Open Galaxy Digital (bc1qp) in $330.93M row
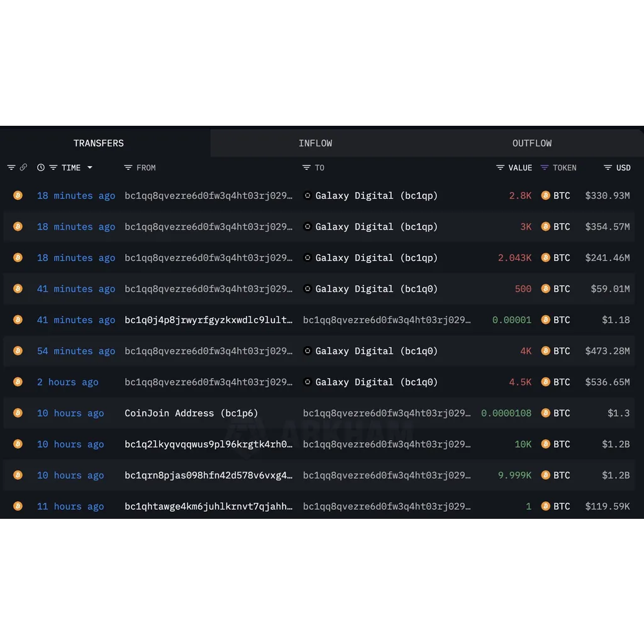 pyautogui.click(x=376, y=196)
